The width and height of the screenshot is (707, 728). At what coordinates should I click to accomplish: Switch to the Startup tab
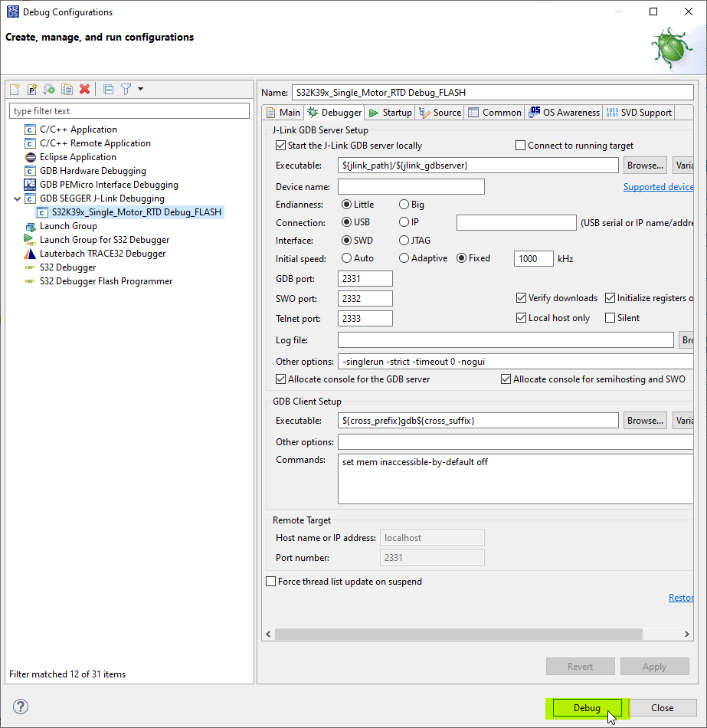pos(391,113)
